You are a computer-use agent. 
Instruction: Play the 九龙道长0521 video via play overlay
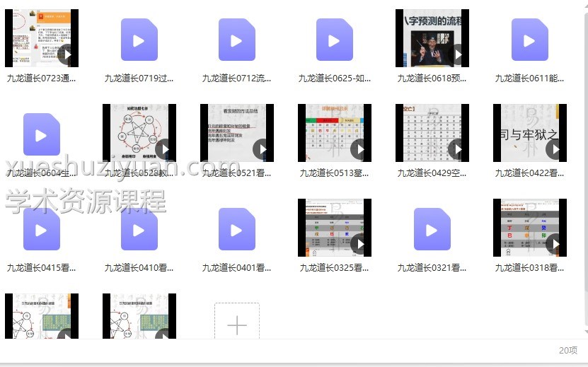261,149
